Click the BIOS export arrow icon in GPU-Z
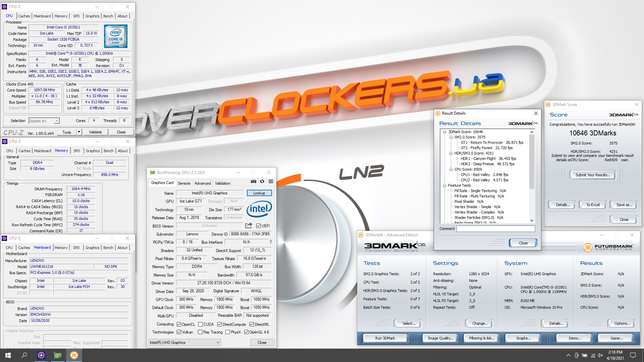644x362 pixels. (x=249, y=226)
